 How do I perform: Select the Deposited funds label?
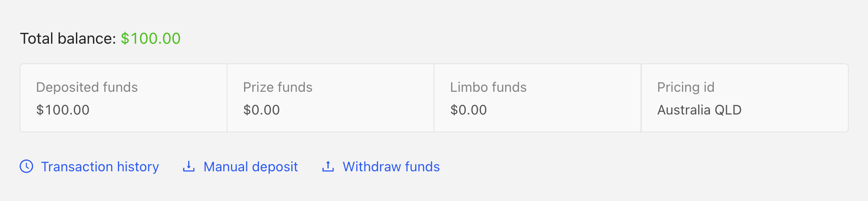[87, 87]
